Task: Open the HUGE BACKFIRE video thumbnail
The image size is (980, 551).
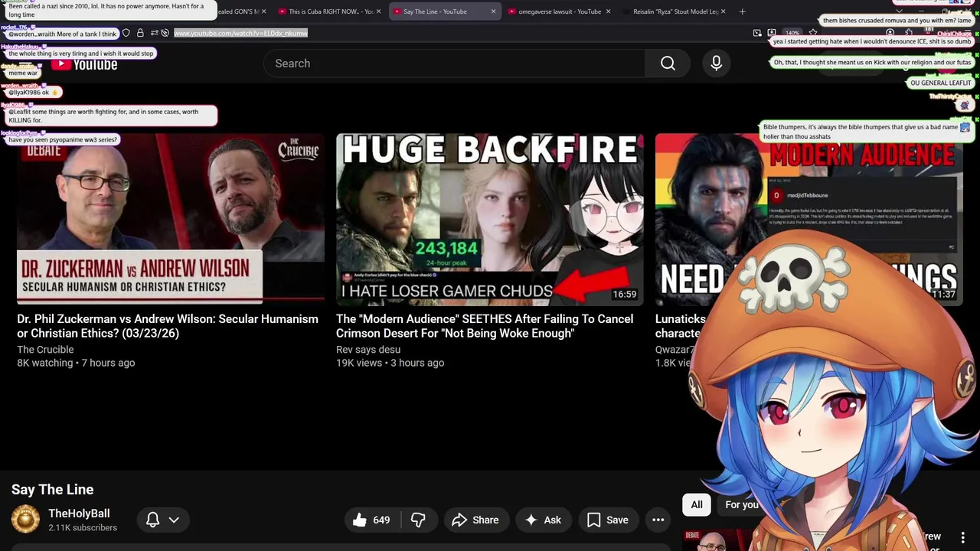Action: pos(490,220)
